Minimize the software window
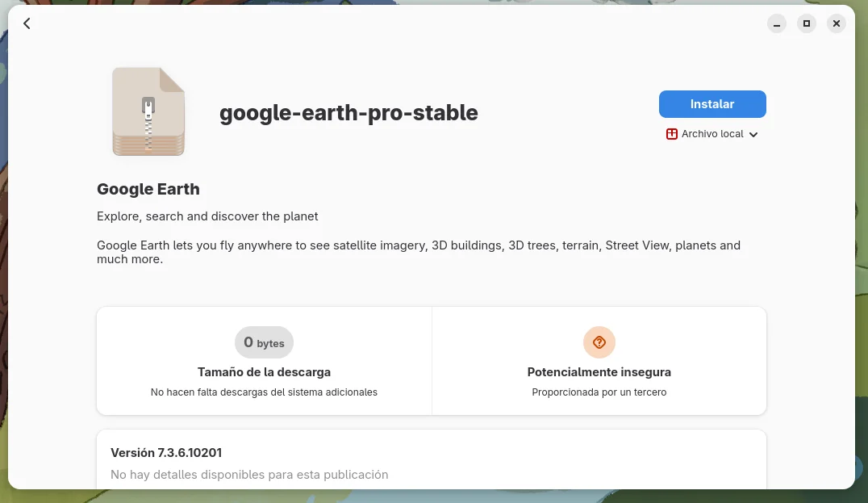 pyautogui.click(x=777, y=23)
